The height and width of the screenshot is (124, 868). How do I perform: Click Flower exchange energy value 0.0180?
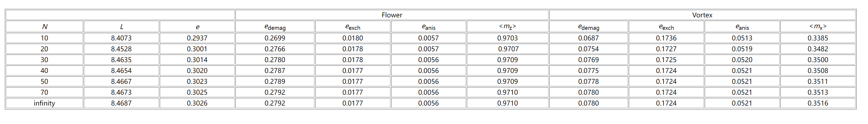(x=353, y=38)
